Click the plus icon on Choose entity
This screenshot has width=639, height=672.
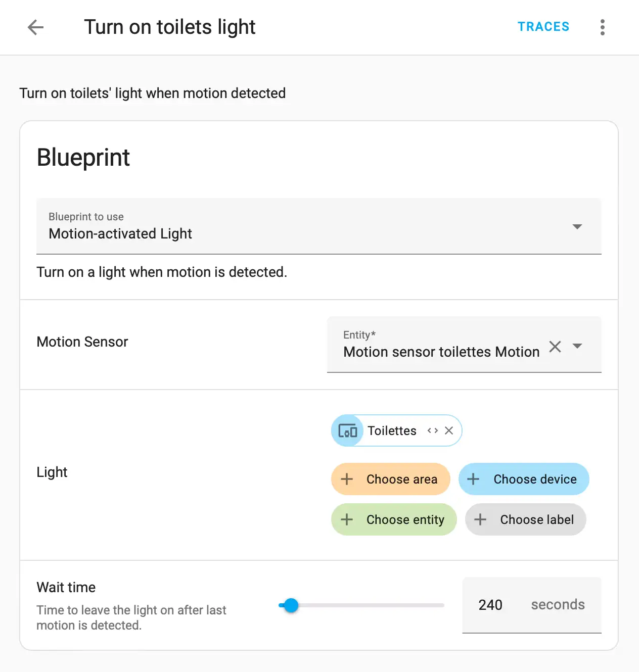347,519
